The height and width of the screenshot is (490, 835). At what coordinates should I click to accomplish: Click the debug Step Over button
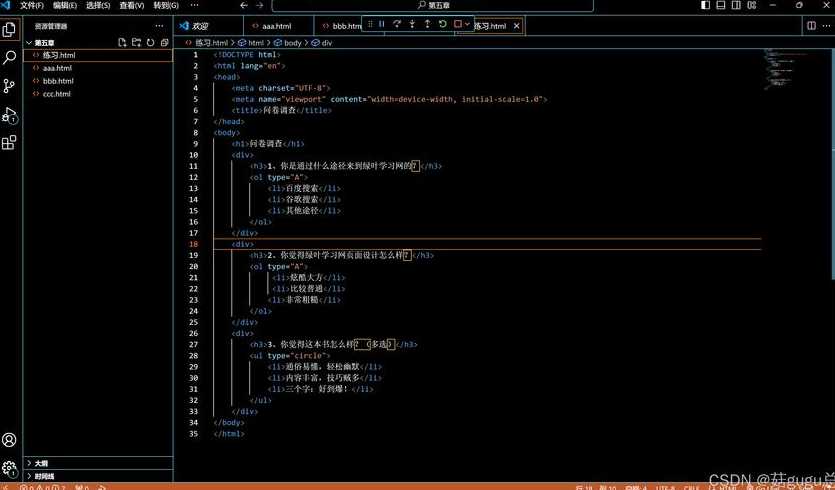397,24
